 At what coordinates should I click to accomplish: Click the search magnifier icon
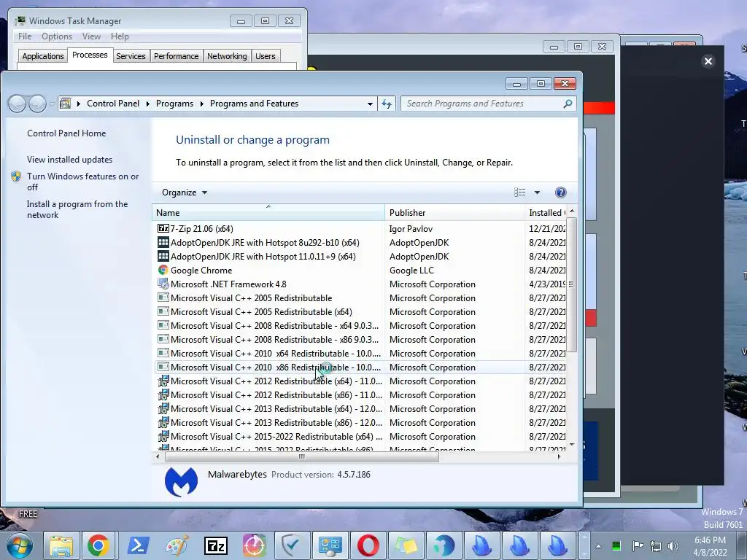568,104
